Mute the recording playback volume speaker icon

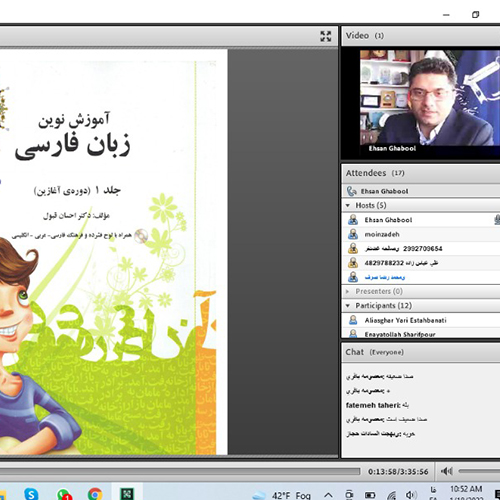[x=446, y=471]
